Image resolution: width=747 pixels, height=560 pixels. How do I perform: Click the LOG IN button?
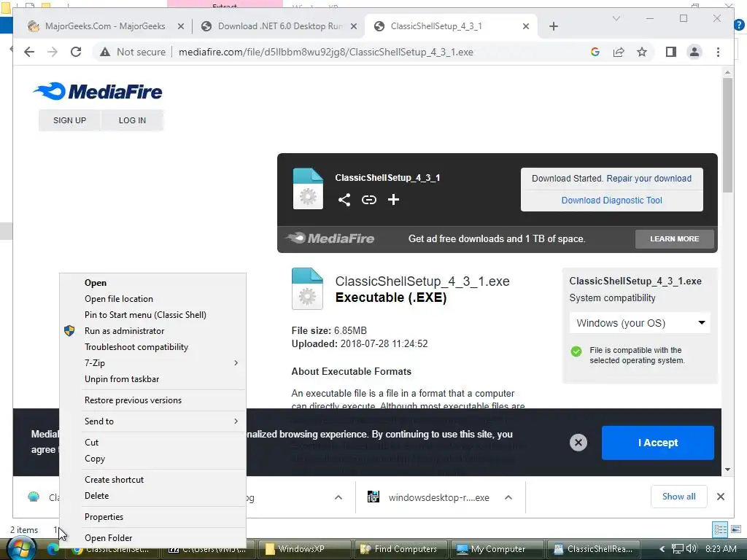coord(133,120)
